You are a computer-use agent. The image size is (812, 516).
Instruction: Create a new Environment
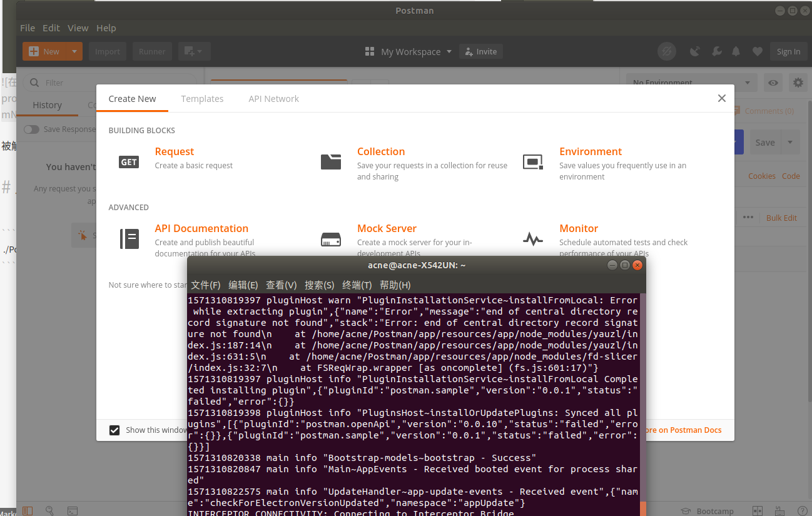coord(590,151)
